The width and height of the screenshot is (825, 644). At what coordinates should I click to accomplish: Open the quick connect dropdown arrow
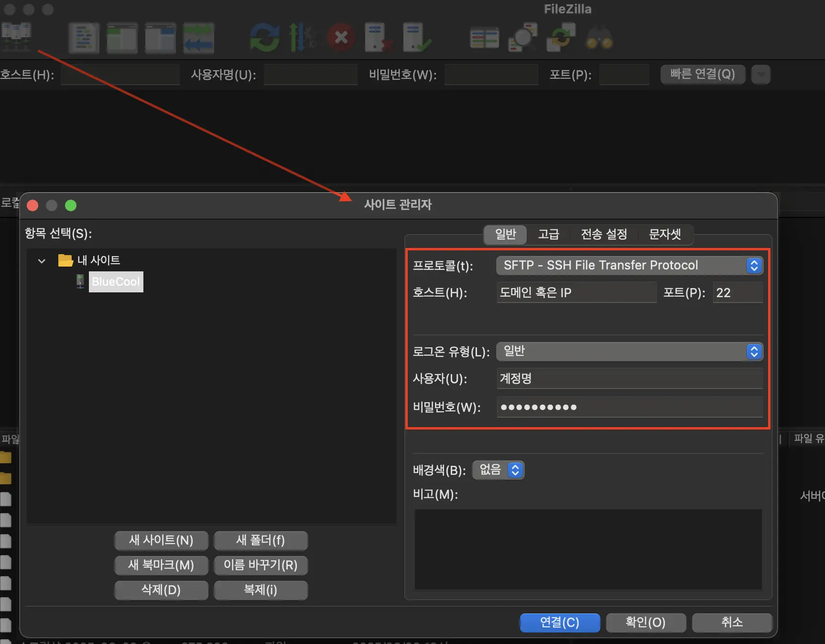pos(760,75)
